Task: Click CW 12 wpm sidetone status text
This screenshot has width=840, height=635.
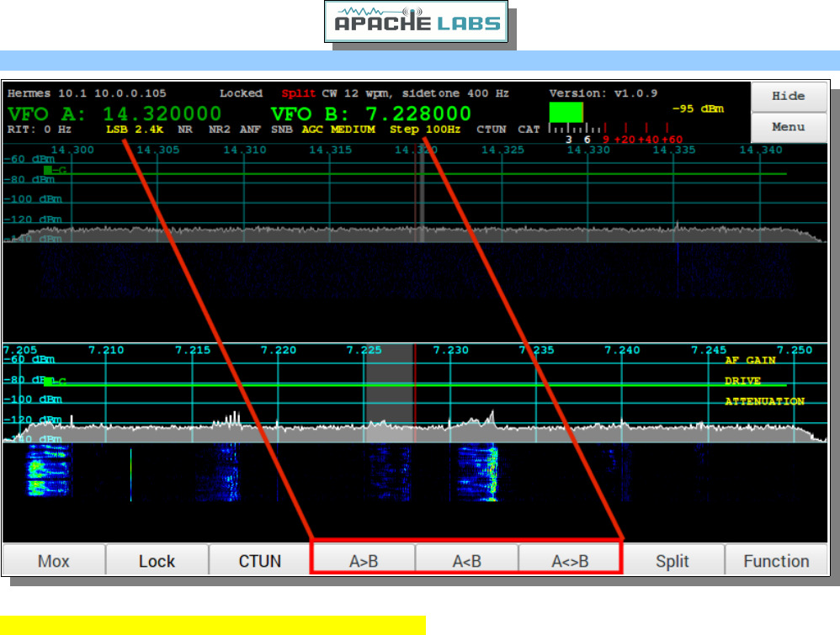Action: (415, 93)
